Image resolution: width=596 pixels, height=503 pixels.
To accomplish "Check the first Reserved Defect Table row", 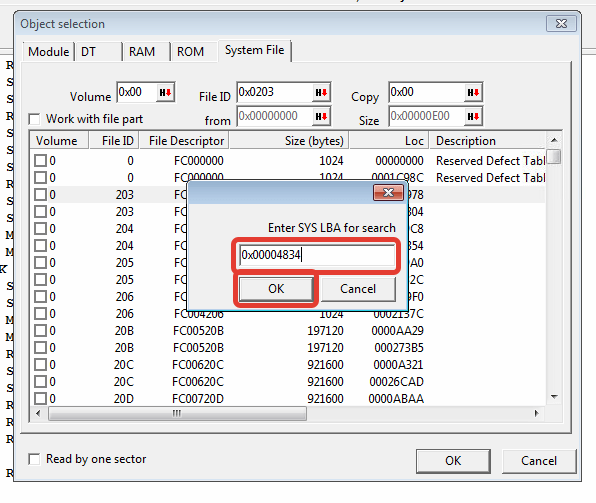I will click(x=40, y=161).
